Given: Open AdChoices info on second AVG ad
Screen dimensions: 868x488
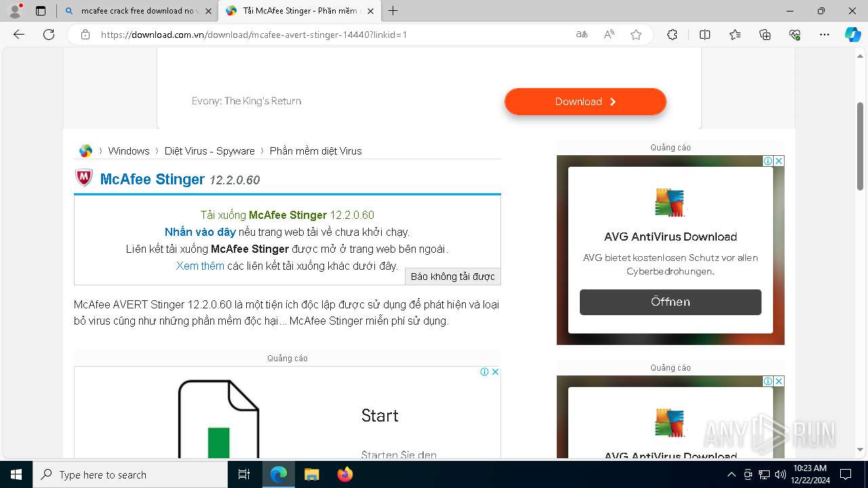Looking at the screenshot, I should 768,381.
